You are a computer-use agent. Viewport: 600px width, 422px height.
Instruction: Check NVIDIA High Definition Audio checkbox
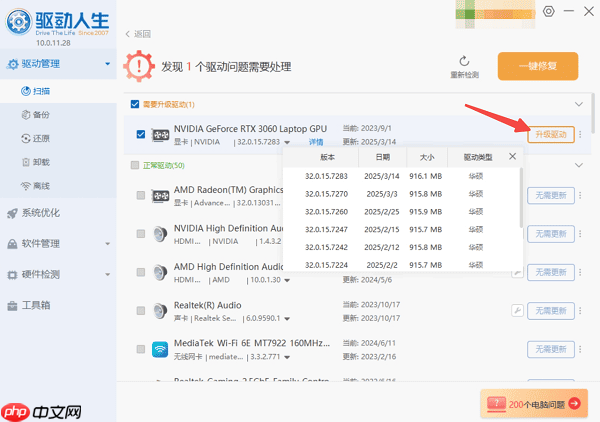coord(141,234)
